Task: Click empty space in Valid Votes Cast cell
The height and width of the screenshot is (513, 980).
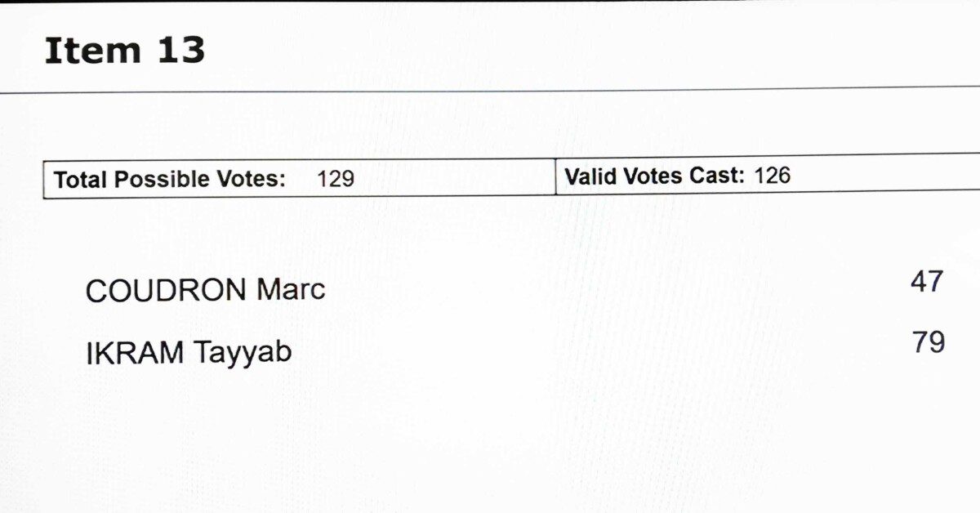Action: point(882,172)
